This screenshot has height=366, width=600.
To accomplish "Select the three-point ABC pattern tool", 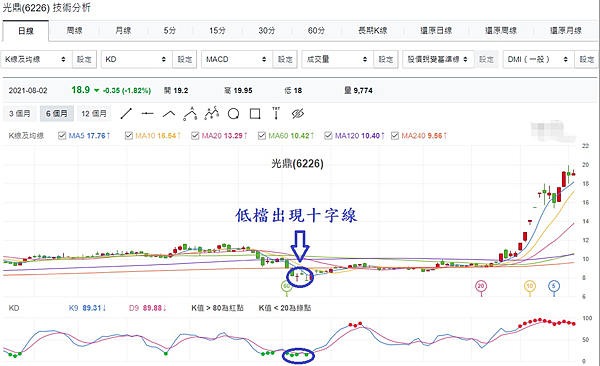I will tap(190, 114).
